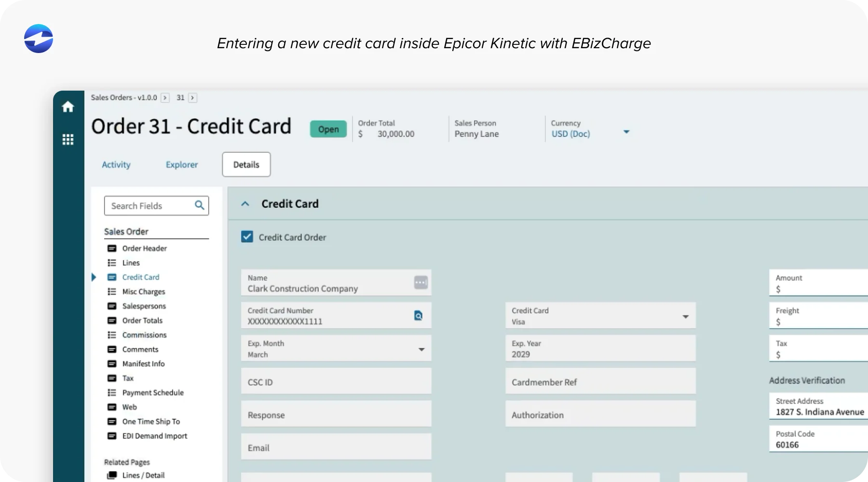Screen dimensions: 868x482
Task: Switch to the Activity tab
Action: [116, 164]
